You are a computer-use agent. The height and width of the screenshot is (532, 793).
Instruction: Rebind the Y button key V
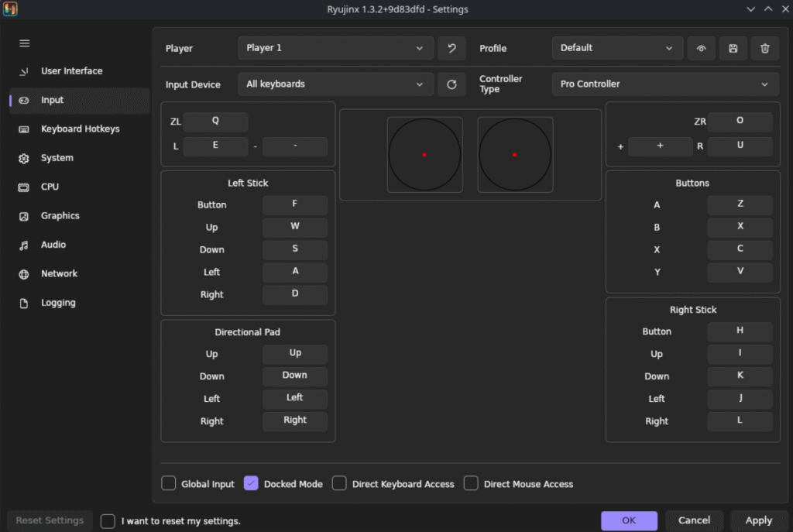pos(740,272)
